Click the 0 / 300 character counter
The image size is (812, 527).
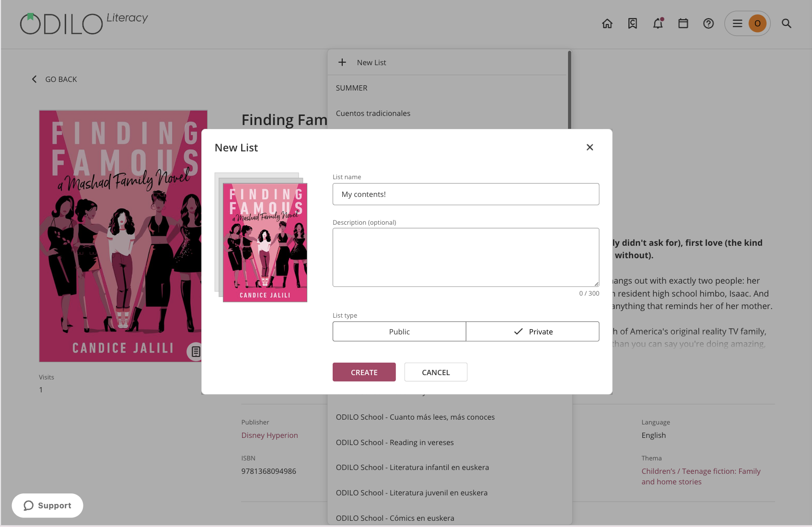pyautogui.click(x=589, y=293)
